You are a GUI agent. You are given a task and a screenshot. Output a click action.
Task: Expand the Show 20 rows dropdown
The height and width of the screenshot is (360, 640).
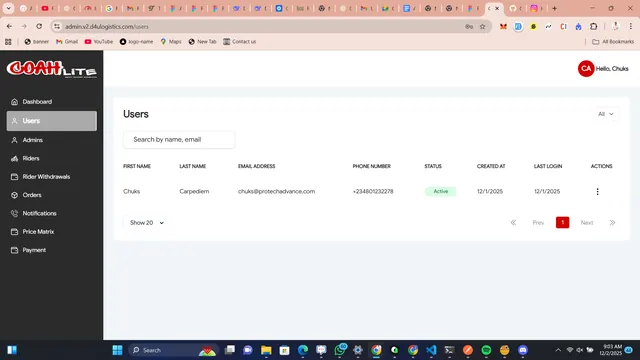pyautogui.click(x=147, y=223)
